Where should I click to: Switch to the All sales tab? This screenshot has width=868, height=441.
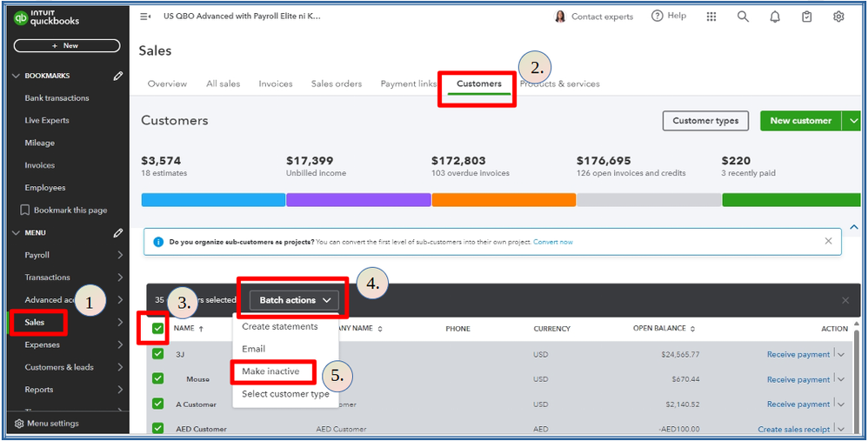pyautogui.click(x=224, y=84)
